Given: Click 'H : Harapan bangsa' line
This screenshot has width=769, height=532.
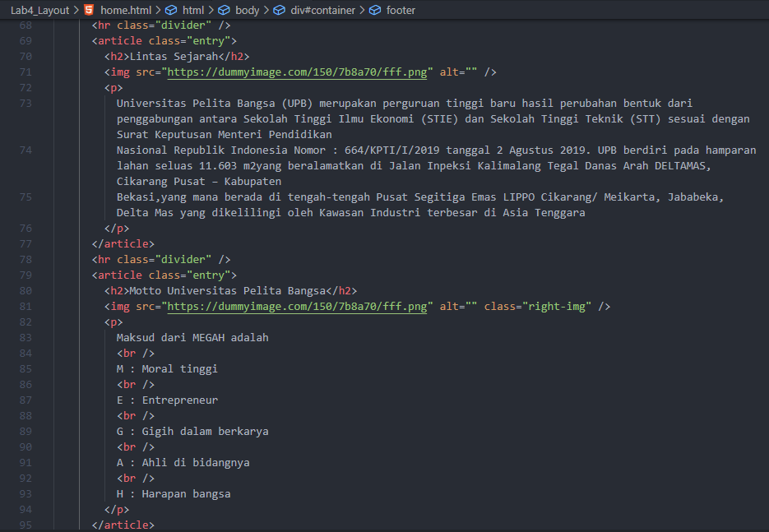Looking at the screenshot, I should [173, 494].
